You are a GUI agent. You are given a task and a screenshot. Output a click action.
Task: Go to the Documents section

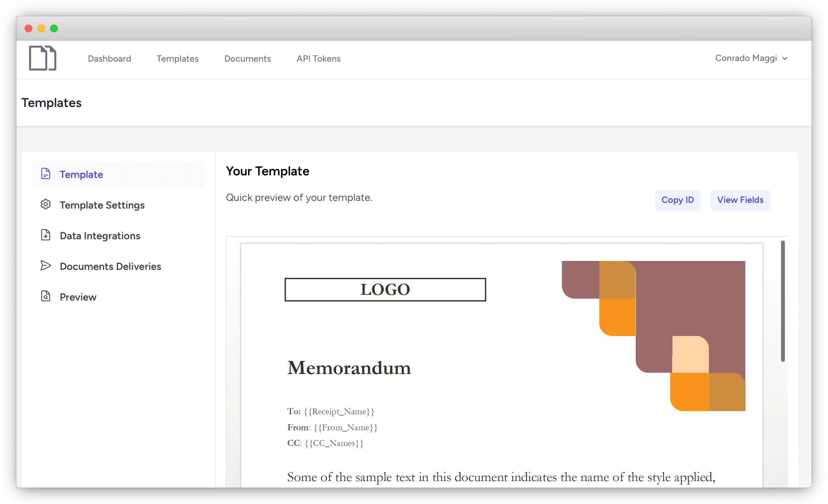coord(247,58)
